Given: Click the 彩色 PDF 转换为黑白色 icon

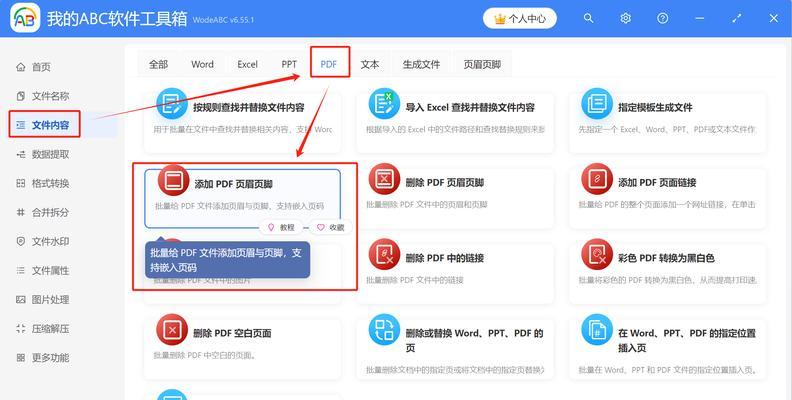Looking at the screenshot, I should coord(597,254).
